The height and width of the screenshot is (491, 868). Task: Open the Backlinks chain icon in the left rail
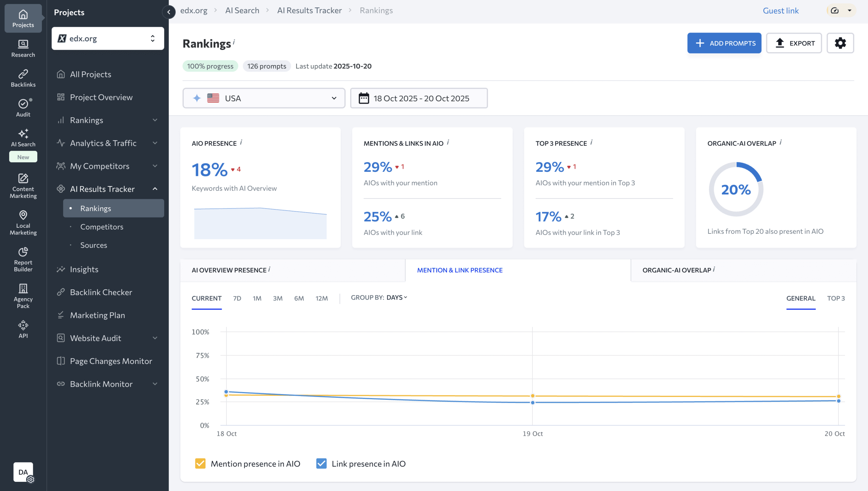coord(23,74)
